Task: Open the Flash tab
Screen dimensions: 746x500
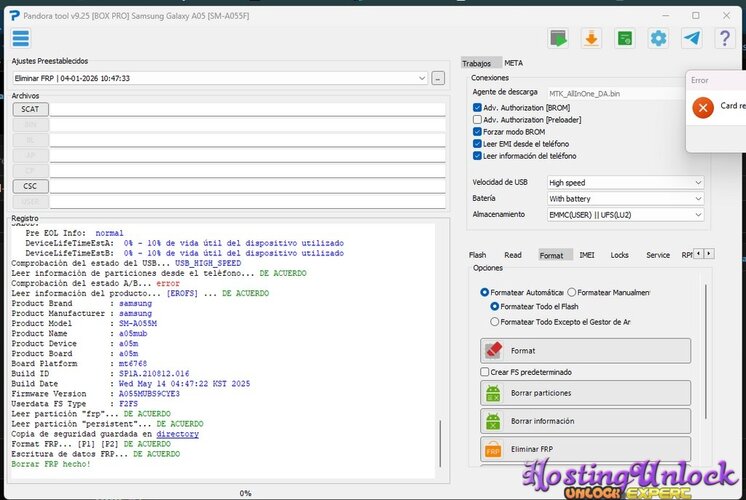Action: [477, 255]
